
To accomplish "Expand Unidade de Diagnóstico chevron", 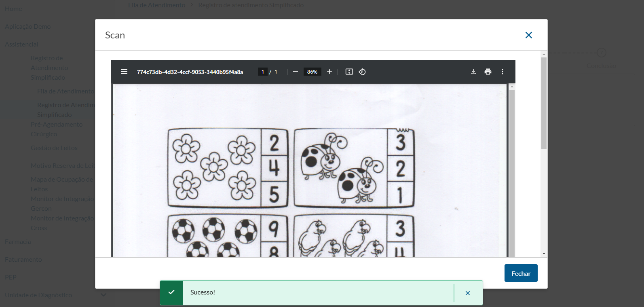I will point(103,295).
